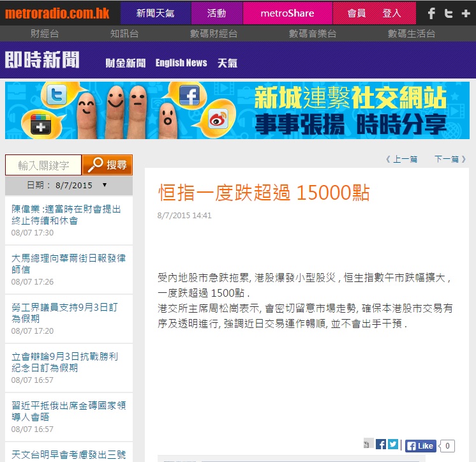Click the Google Plus bubble in the banner
The height and width of the screenshot is (462, 476).
tap(41, 124)
